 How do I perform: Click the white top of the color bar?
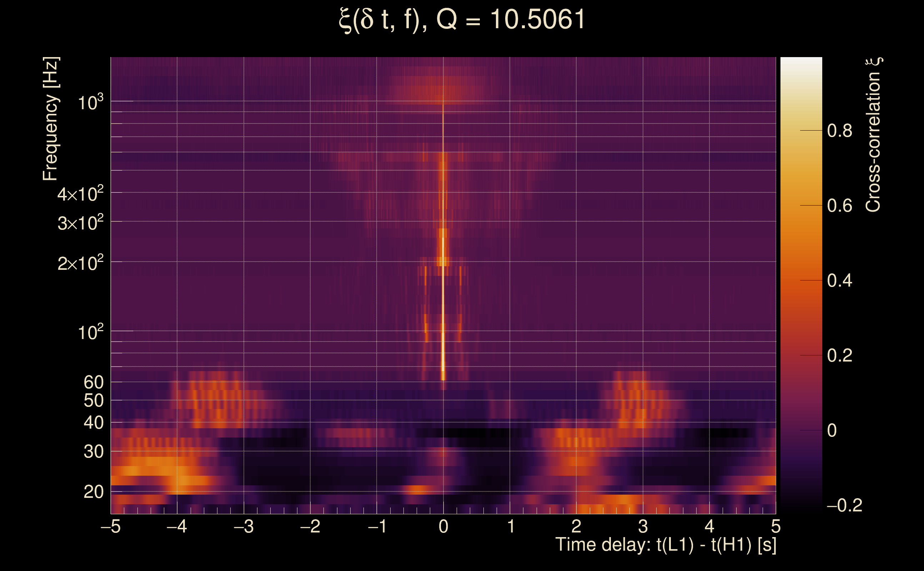pyautogui.click(x=801, y=62)
